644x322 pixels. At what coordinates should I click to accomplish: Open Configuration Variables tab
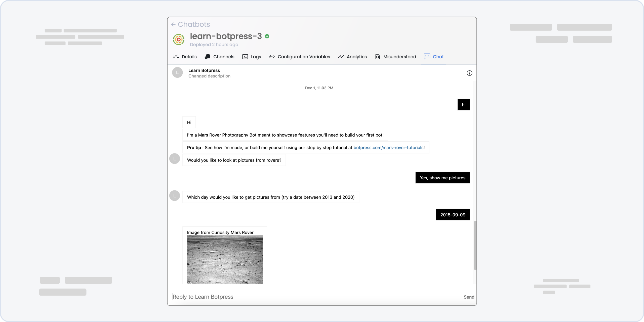tap(299, 57)
